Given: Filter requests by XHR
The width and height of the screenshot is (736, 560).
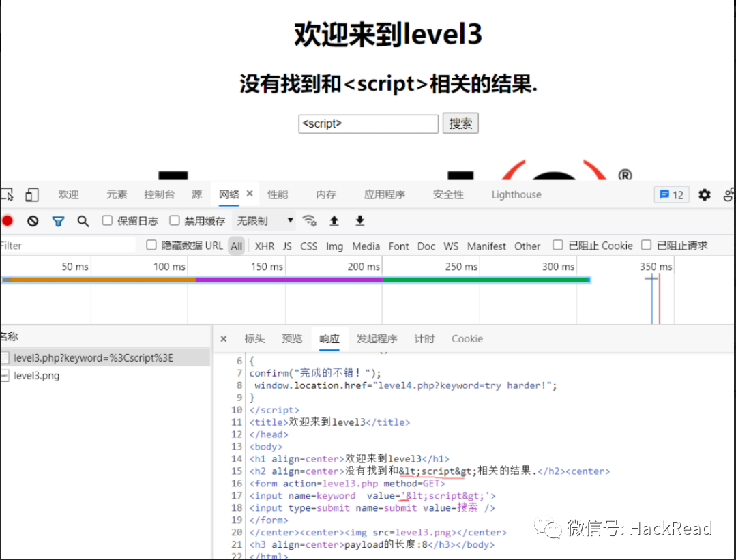Looking at the screenshot, I should click(265, 246).
